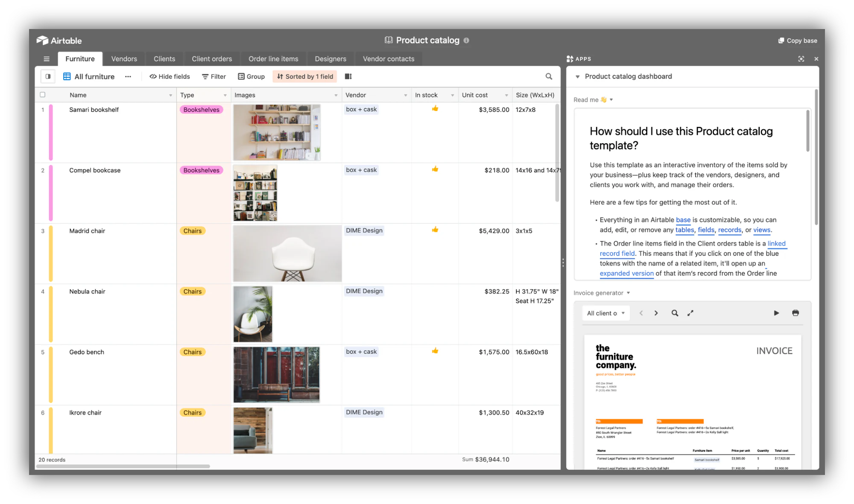Screen dimensions: 854x504
Task: Open the hamburger tables menu
Action: (x=47, y=59)
